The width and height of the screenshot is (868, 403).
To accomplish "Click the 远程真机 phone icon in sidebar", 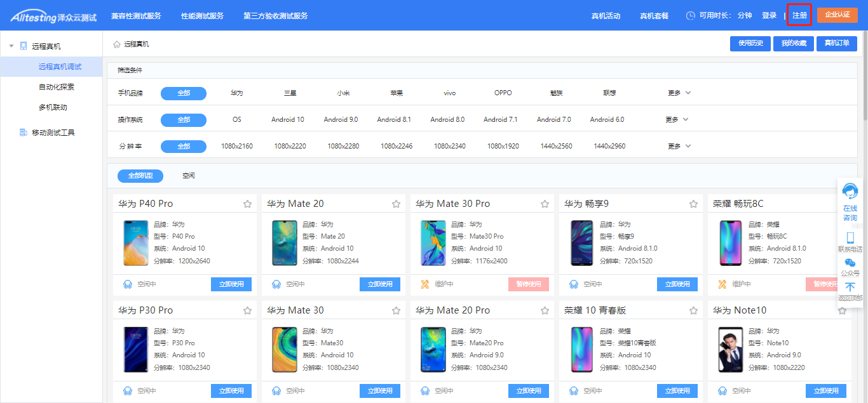I will (24, 46).
